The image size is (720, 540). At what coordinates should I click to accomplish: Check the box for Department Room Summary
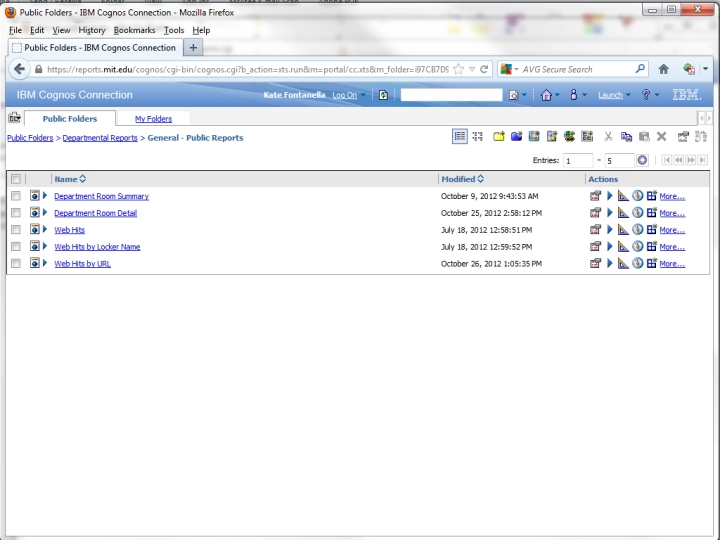pos(16,196)
